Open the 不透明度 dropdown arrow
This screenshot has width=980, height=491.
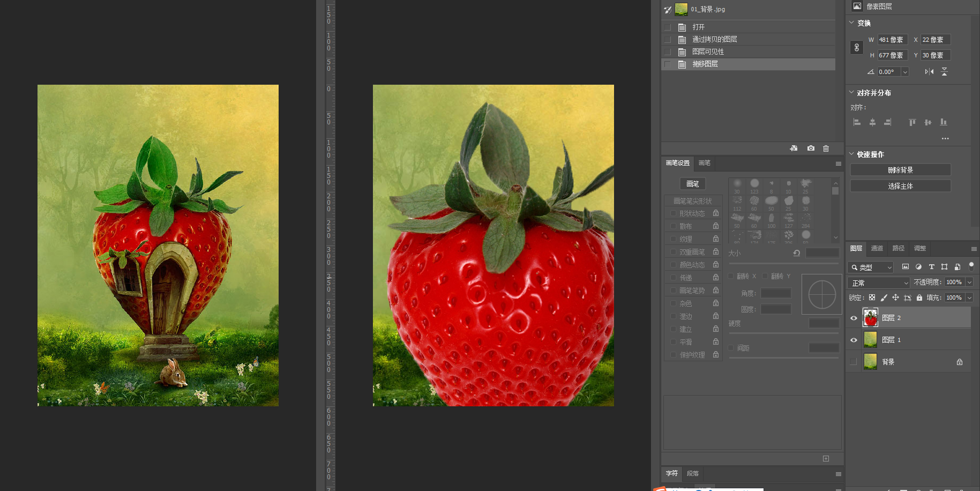coord(969,282)
